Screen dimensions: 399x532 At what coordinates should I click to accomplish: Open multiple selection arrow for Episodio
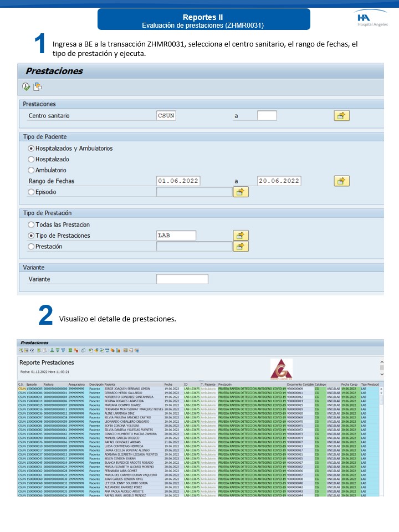click(x=241, y=192)
